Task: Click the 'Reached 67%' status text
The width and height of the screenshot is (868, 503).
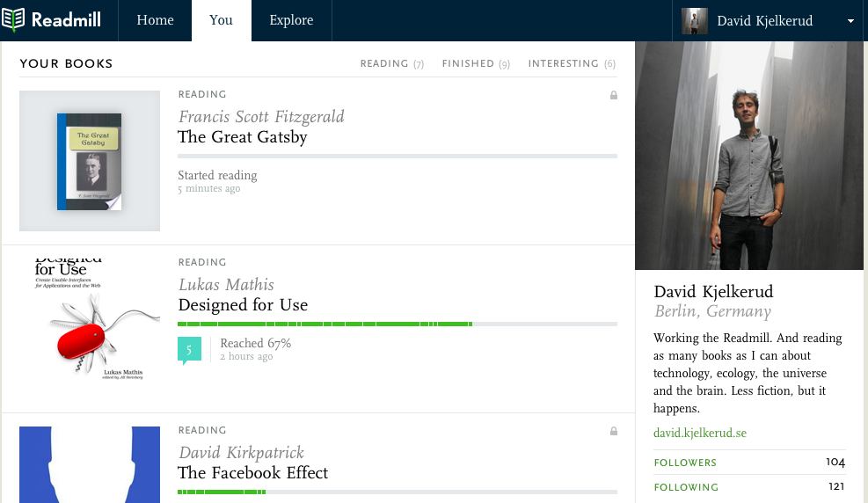Action: (256, 343)
